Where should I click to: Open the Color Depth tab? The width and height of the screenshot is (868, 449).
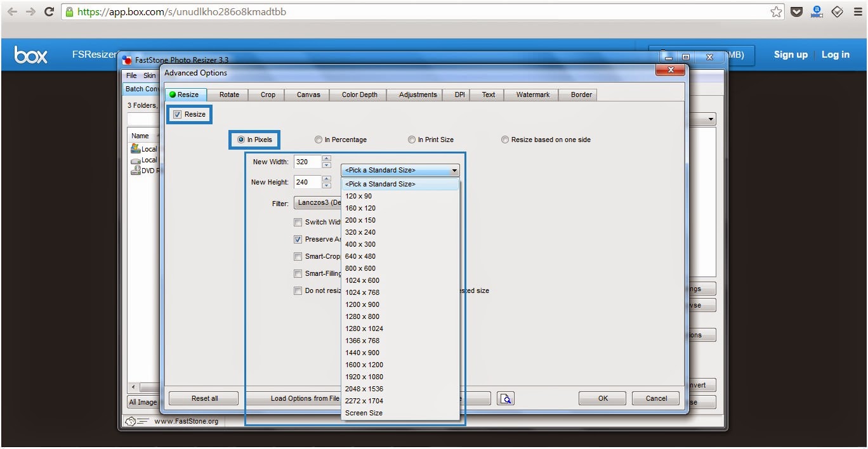[x=359, y=95]
